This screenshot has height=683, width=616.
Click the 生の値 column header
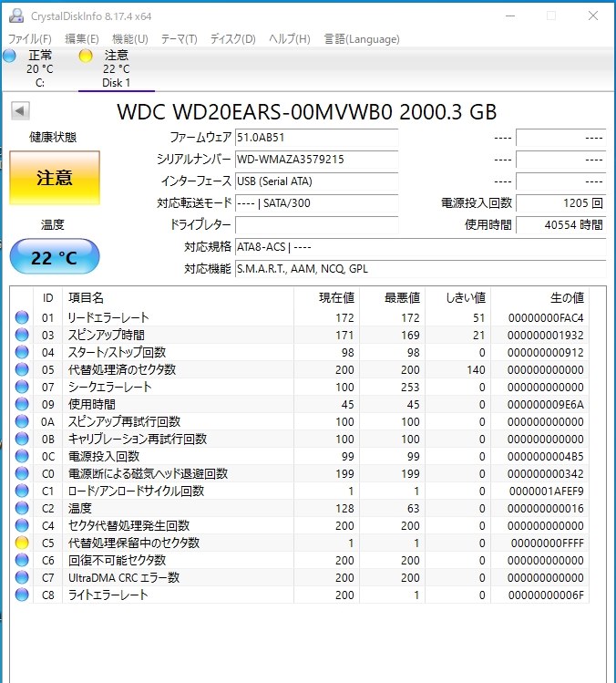pyautogui.click(x=539, y=298)
